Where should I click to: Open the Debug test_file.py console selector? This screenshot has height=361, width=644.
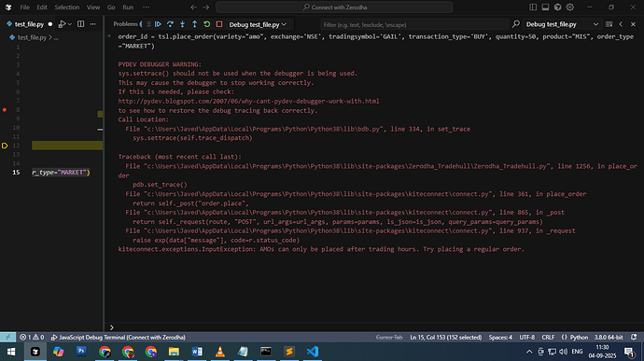pyautogui.click(x=562, y=24)
